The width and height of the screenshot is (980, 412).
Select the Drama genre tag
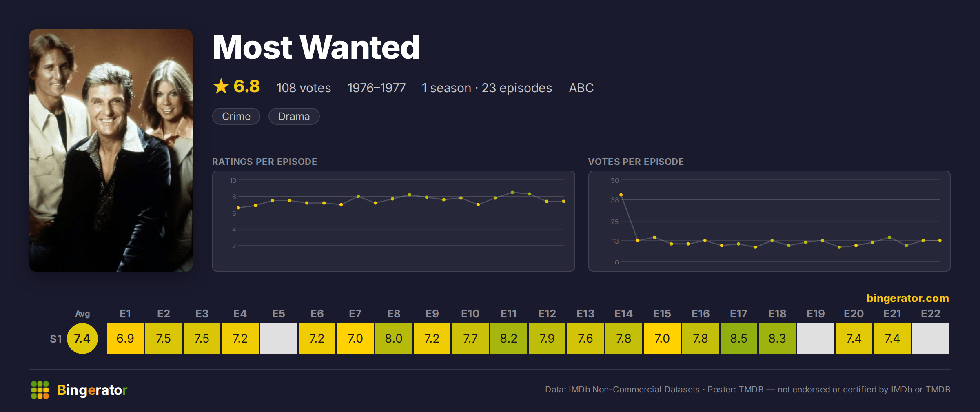(294, 116)
